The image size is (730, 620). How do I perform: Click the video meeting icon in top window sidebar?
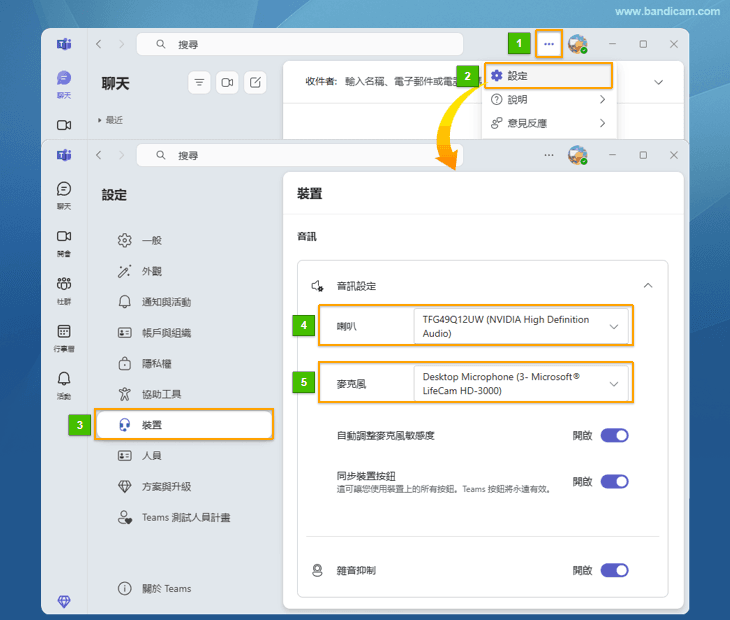coord(64,125)
